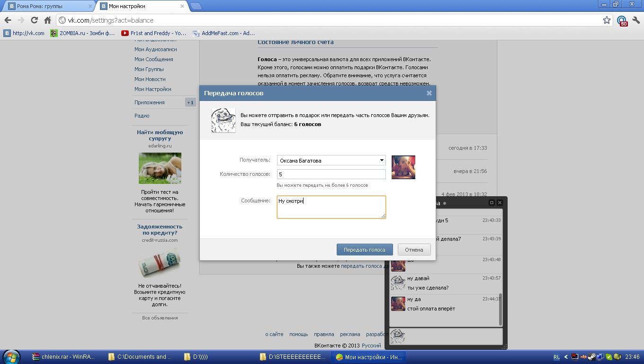This screenshot has width=644, height=364.
Task: Open the ZOMBIA.ru bookmark
Action: (83, 33)
